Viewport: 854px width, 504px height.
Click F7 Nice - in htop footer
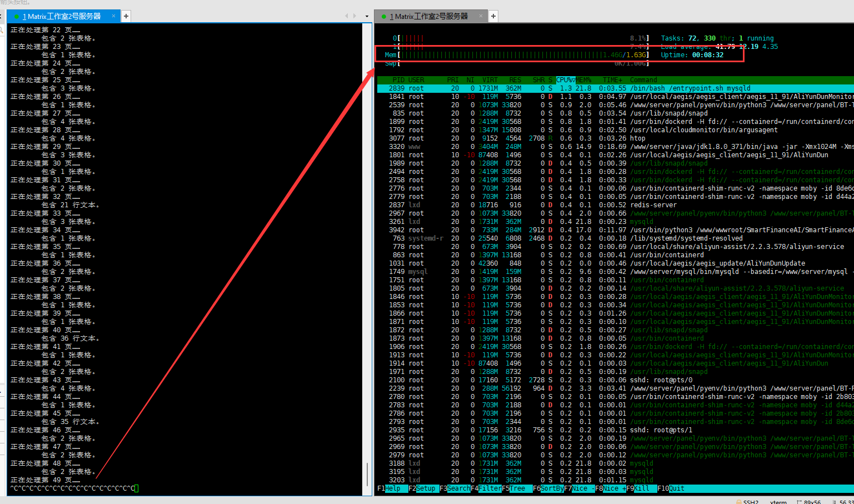pos(580,488)
